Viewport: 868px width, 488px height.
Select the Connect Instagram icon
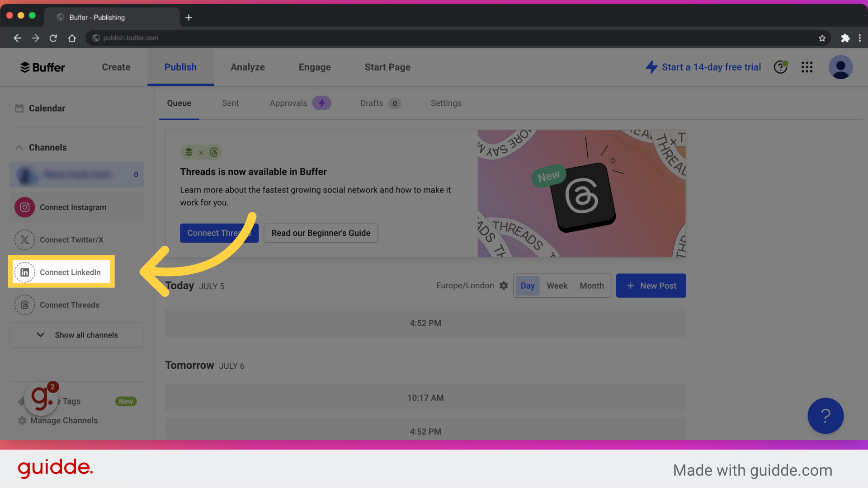[24, 207]
